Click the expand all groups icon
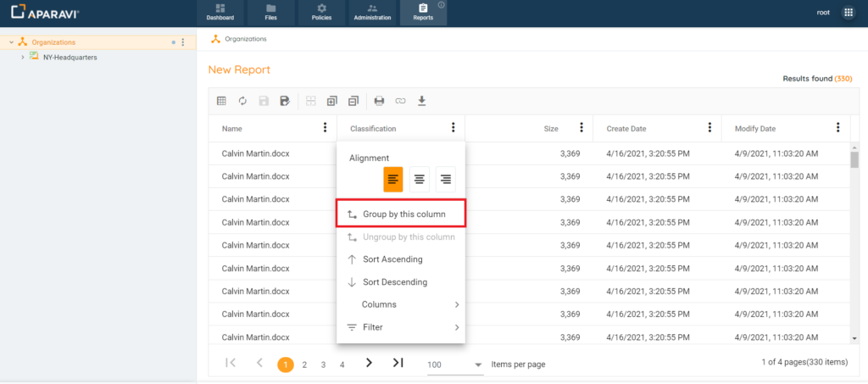The image size is (868, 384). [x=332, y=101]
